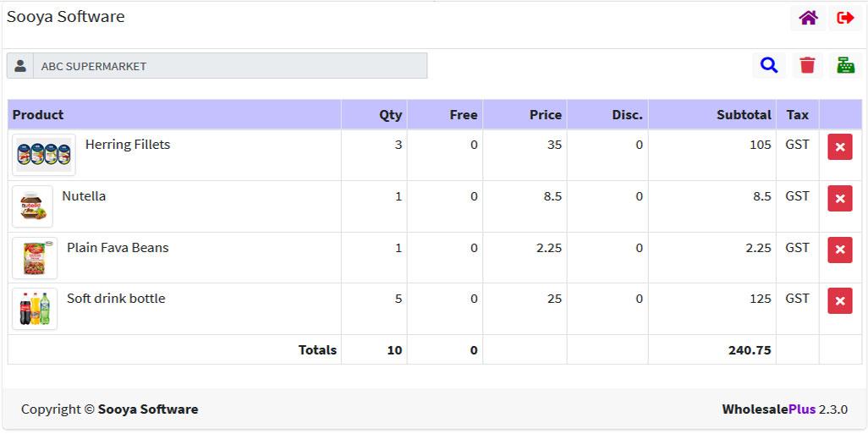Open product search with blue magnifier icon

point(769,65)
